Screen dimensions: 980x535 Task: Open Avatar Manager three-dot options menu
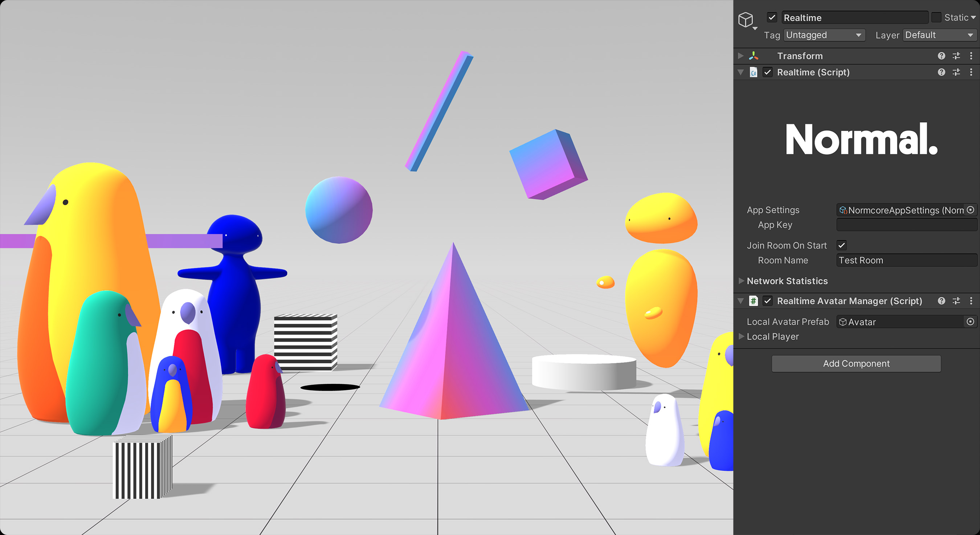[971, 301]
